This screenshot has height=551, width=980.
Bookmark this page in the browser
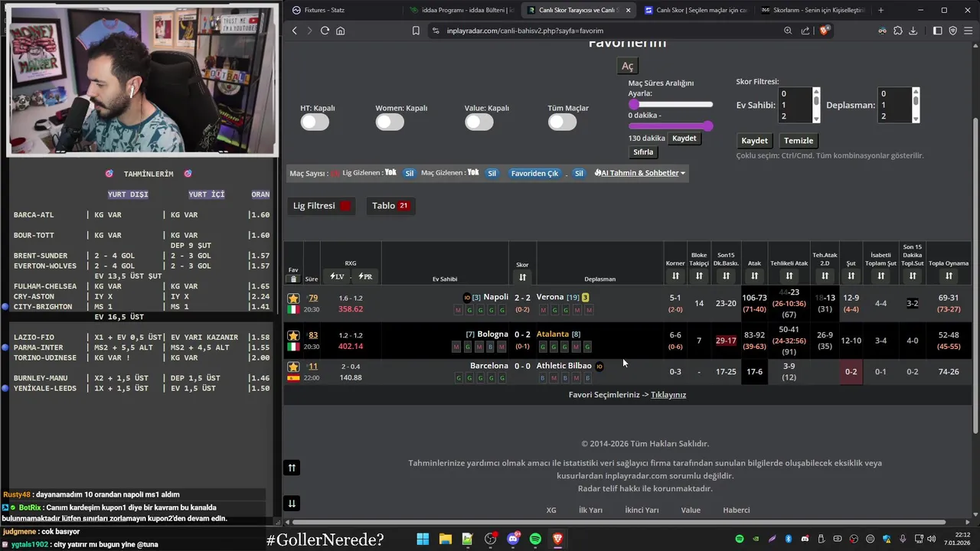pos(416,31)
